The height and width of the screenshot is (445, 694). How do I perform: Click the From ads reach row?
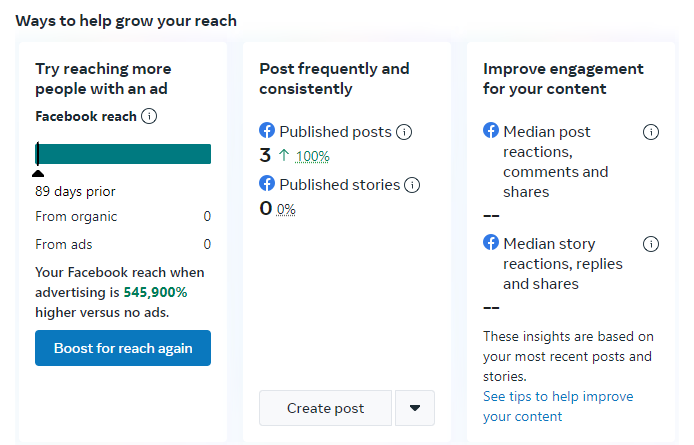[x=123, y=244]
